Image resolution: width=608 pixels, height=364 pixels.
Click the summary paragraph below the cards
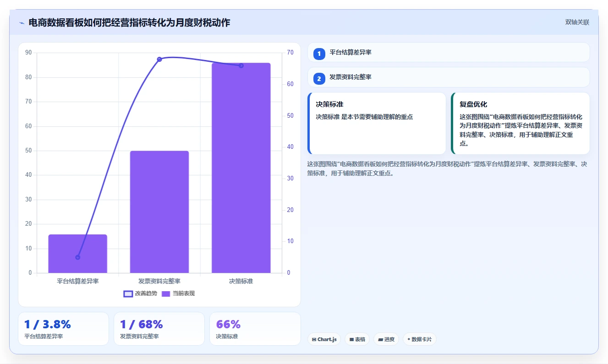click(x=447, y=168)
